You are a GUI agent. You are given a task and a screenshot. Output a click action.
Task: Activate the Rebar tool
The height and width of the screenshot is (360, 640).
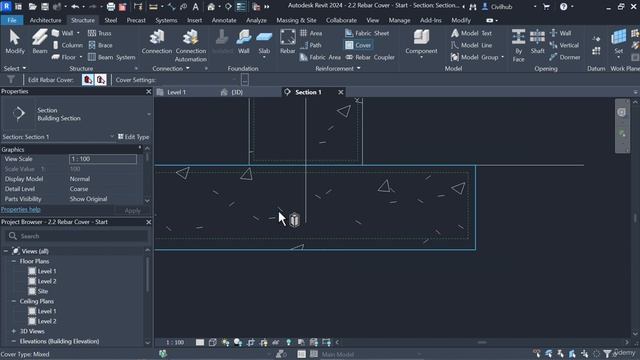pyautogui.click(x=287, y=42)
